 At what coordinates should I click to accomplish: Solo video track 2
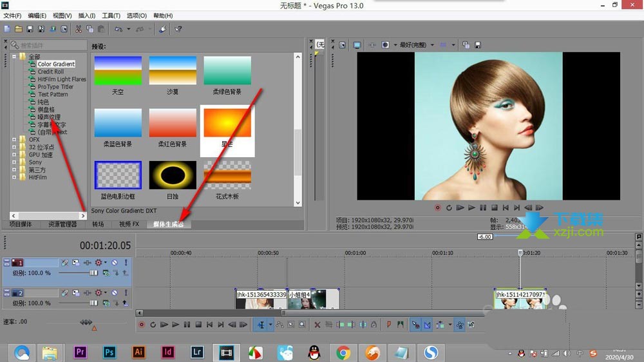coord(126,293)
